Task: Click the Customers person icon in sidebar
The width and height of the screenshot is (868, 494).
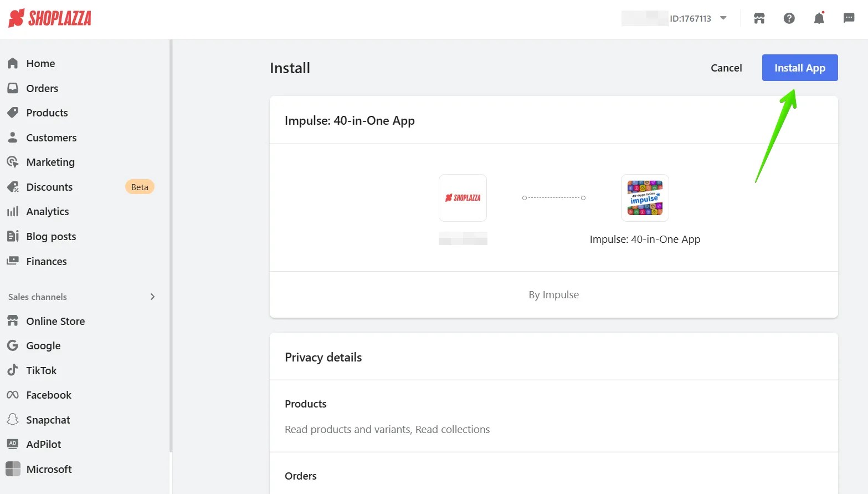Action: tap(13, 137)
